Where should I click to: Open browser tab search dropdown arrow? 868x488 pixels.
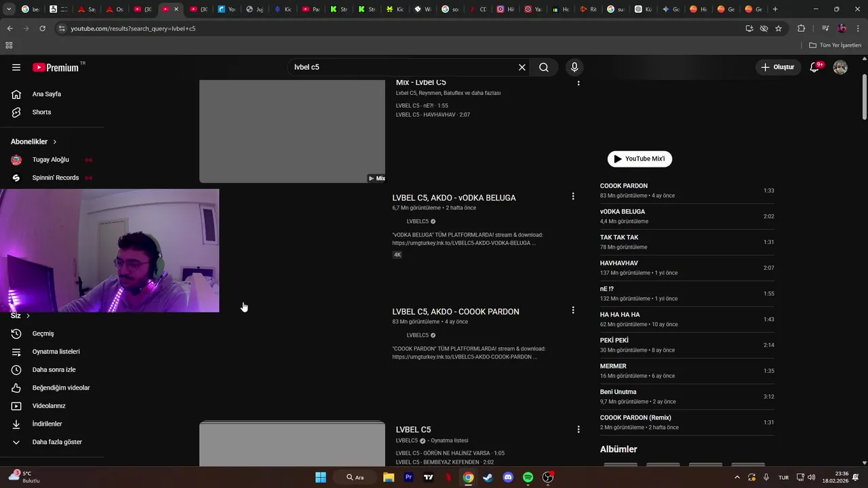click(9, 9)
